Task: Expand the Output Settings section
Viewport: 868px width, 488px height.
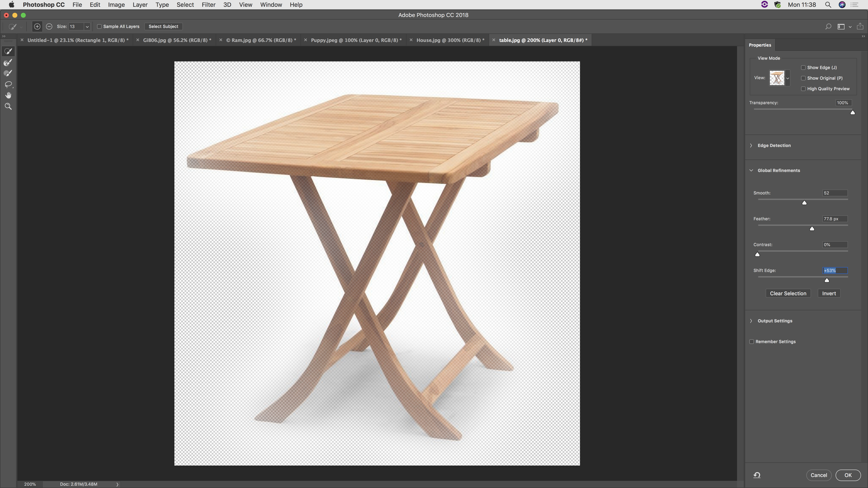Action: click(751, 321)
